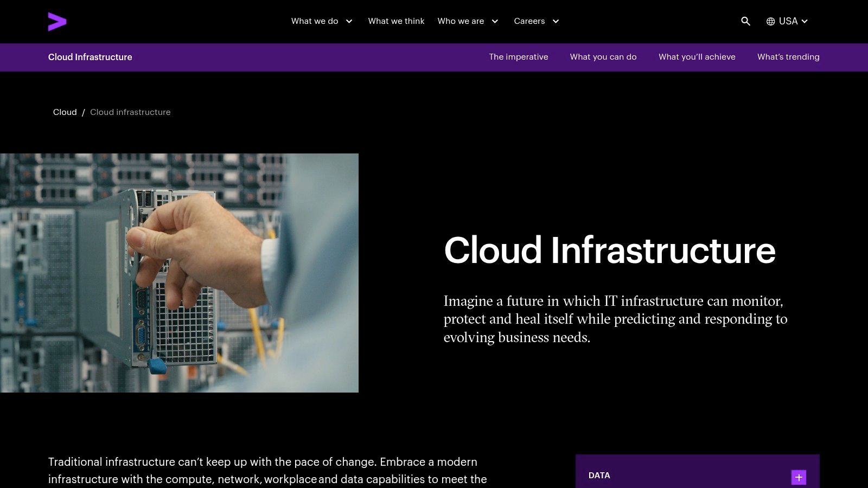Select the magnifying glass in the top bar
The width and height of the screenshot is (868, 488).
point(745,21)
